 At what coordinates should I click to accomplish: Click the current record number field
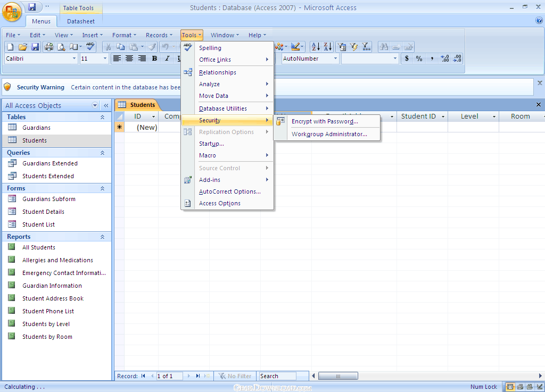coord(170,376)
